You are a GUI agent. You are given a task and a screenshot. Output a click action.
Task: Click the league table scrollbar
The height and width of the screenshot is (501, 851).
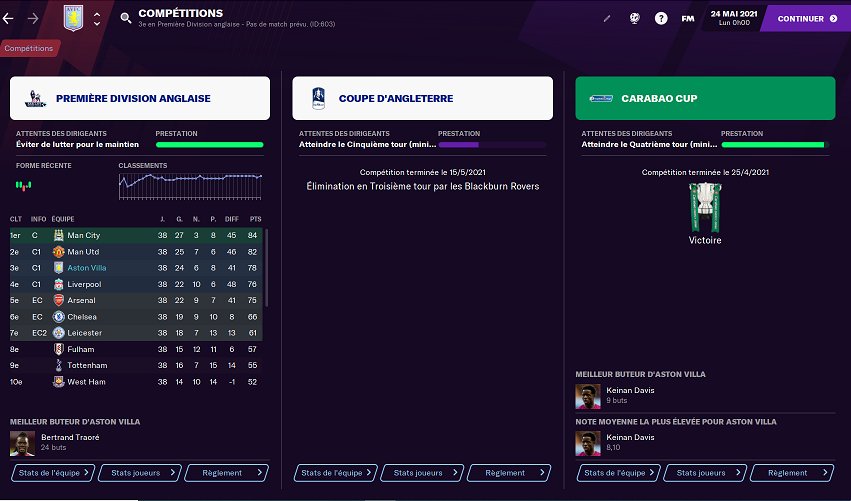tap(266, 270)
